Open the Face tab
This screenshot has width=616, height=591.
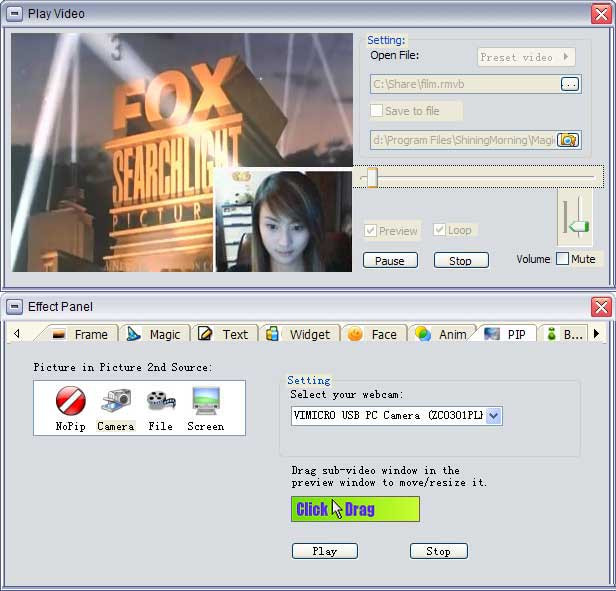click(373, 334)
